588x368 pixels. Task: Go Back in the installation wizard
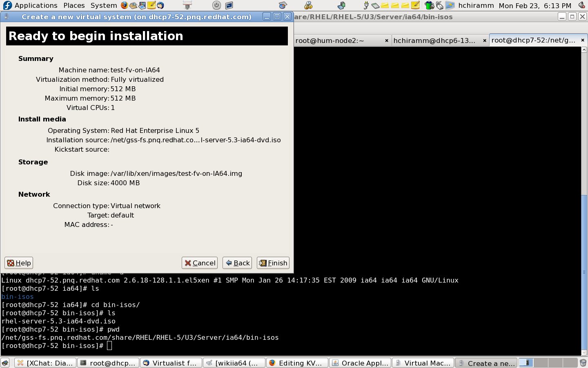pos(237,263)
